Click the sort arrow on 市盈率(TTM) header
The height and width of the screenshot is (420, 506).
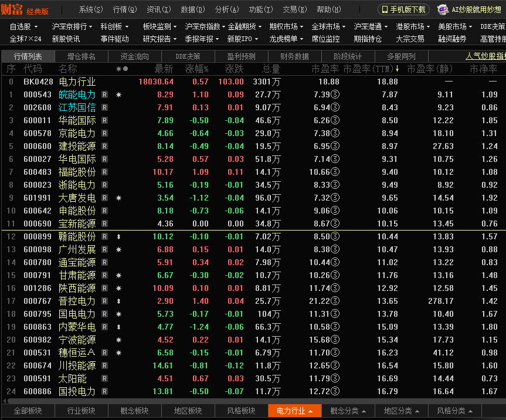pos(398,69)
